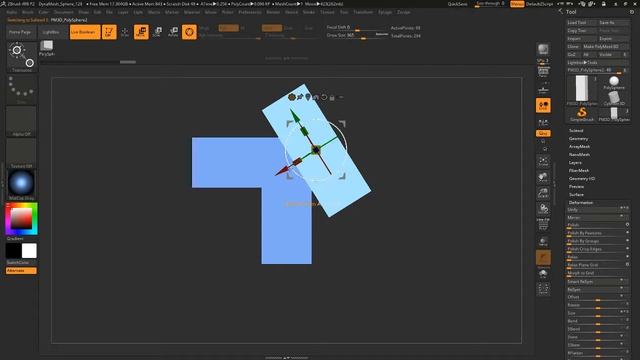Viewport: 640px width, 360px height.
Task: Select the Rotate mode icon
Action: 173,32
